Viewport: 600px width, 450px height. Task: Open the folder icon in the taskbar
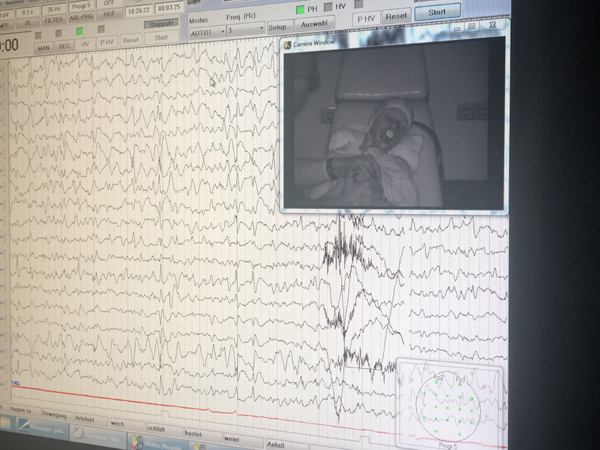pyautogui.click(x=7, y=423)
